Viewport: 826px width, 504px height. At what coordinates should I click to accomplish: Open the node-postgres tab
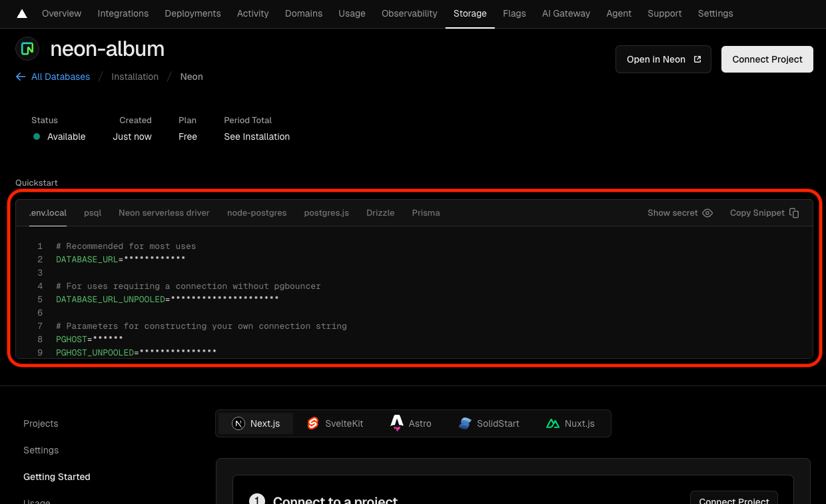coord(257,213)
